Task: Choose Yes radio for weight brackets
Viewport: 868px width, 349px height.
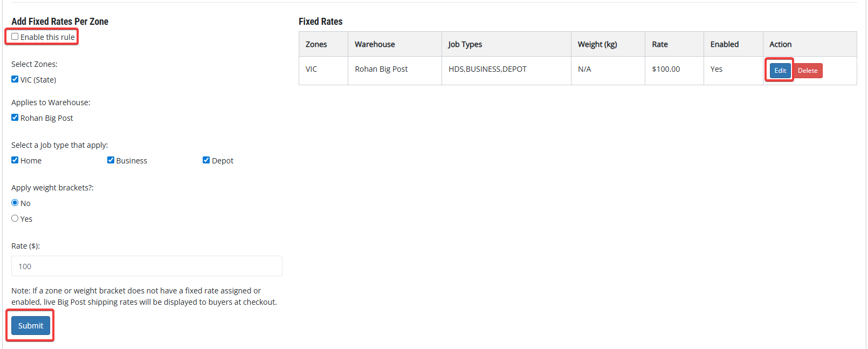Action: 15,218
